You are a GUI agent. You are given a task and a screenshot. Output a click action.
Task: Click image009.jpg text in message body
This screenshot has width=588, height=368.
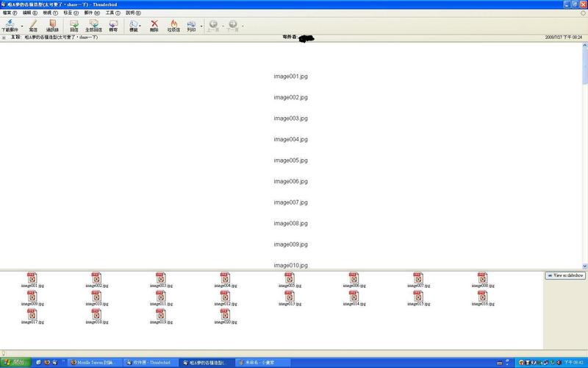290,244
